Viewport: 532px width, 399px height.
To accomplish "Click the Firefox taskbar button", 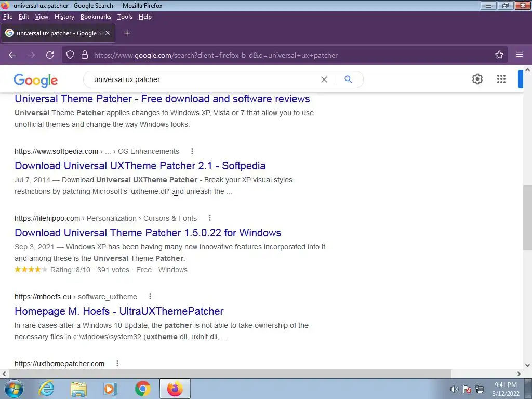I will click(x=175, y=389).
